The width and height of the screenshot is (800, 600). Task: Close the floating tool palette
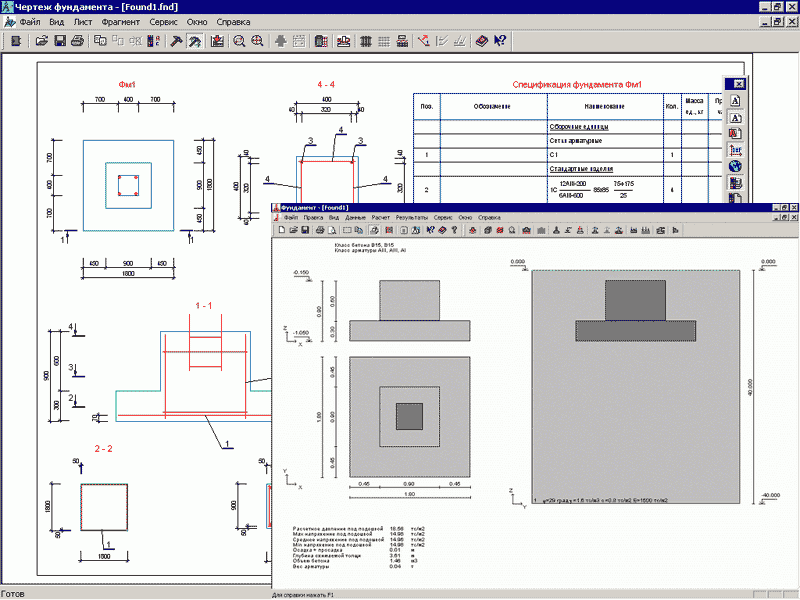point(738,84)
